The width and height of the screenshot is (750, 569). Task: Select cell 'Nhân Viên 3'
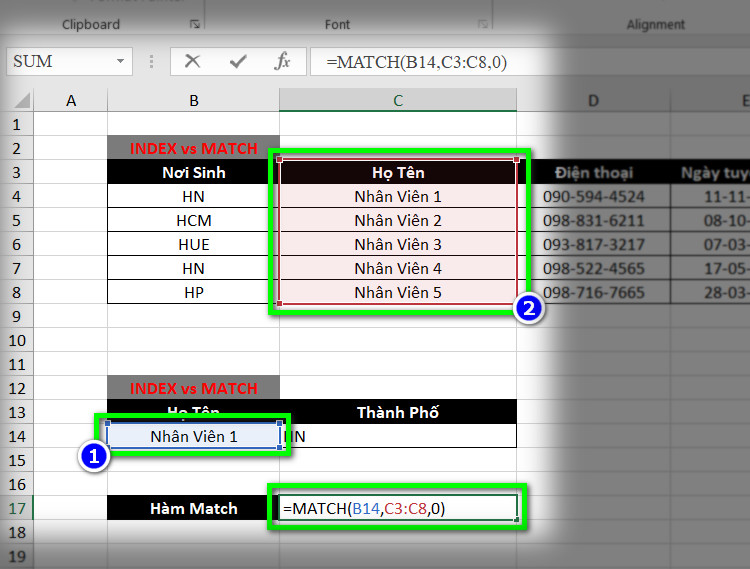[398, 244]
